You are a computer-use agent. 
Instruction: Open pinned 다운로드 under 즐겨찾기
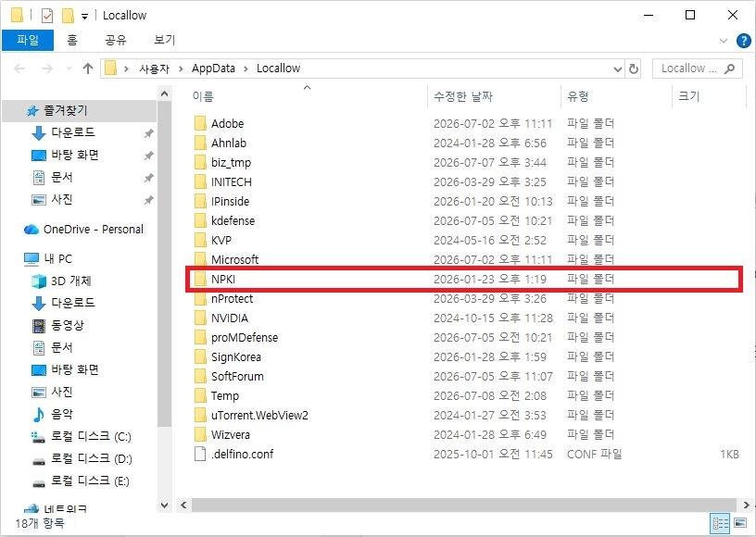click(73, 132)
